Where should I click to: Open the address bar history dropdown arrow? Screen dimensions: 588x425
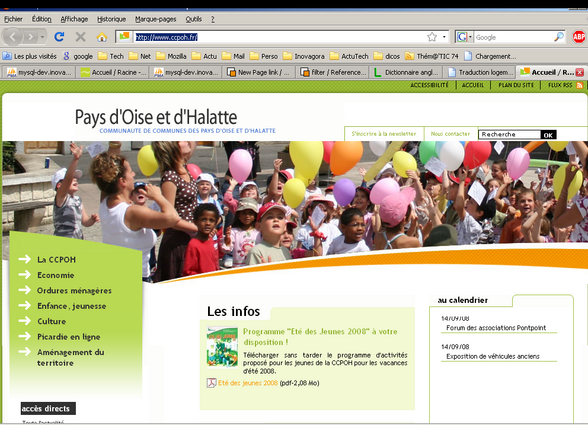[x=444, y=37]
